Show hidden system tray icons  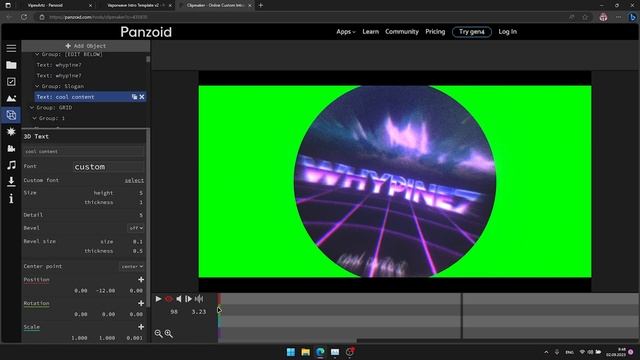click(x=546, y=352)
